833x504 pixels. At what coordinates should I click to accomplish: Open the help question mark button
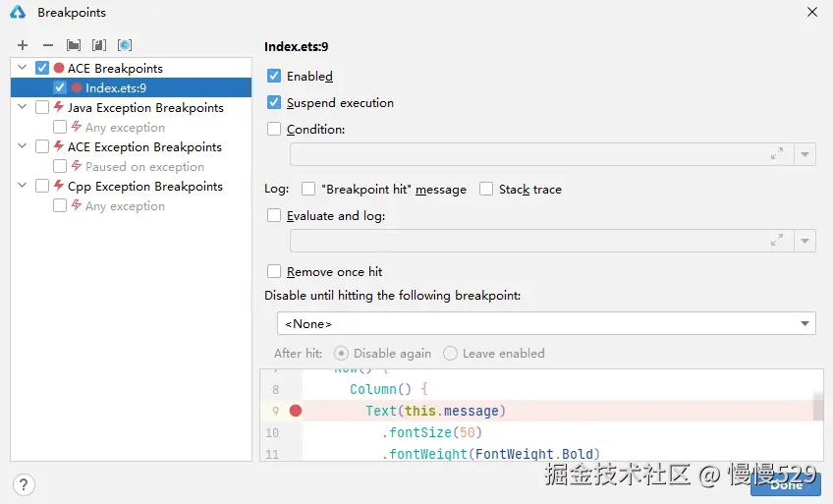[x=24, y=484]
